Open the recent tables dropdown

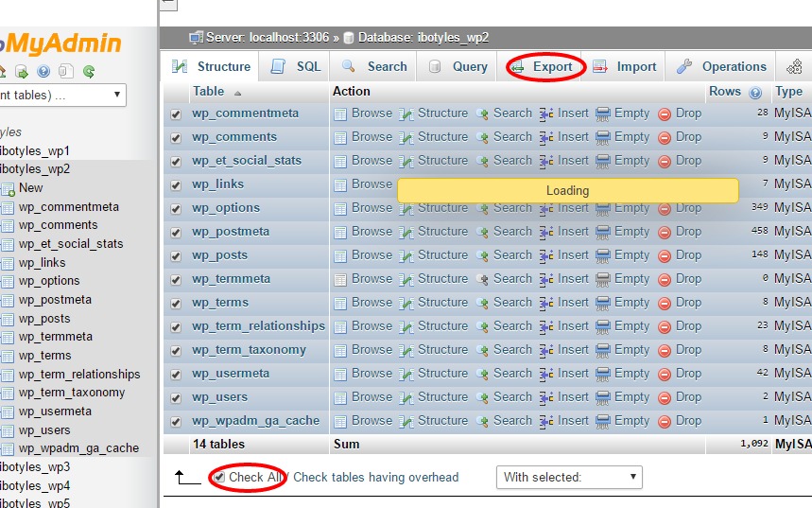[x=62, y=95]
